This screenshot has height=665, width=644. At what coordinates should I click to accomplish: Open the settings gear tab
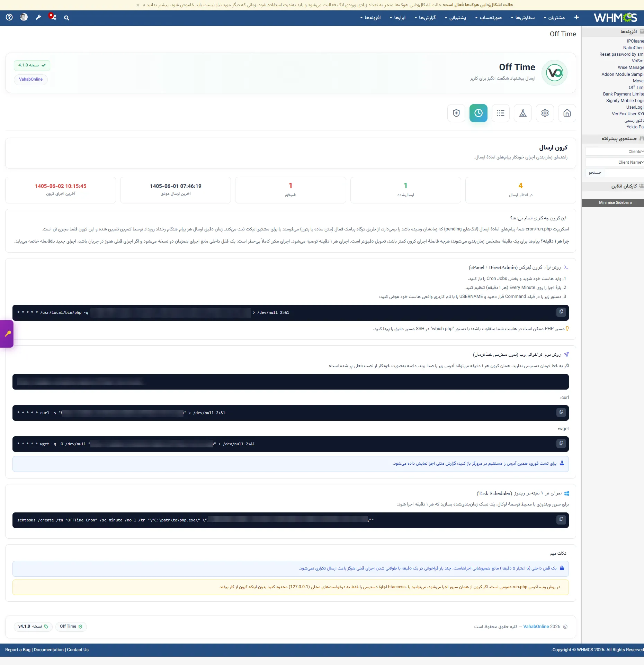tap(545, 113)
